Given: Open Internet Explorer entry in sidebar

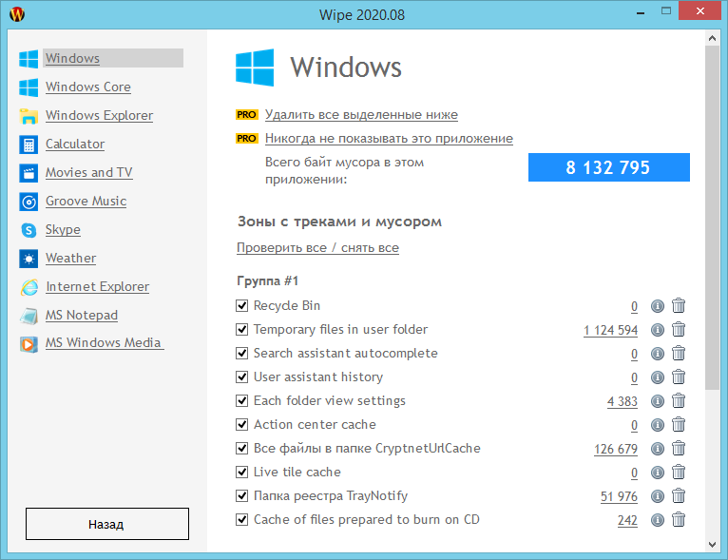Looking at the screenshot, I should click(x=98, y=287).
